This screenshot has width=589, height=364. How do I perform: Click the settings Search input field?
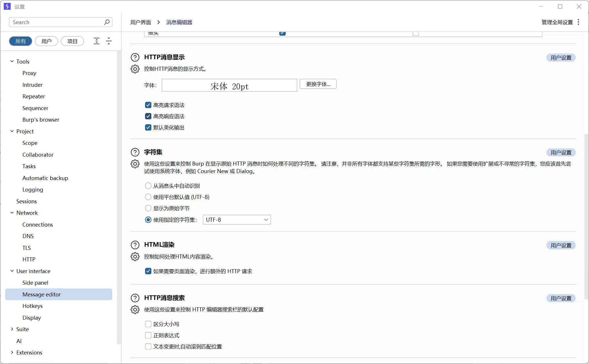[58, 22]
